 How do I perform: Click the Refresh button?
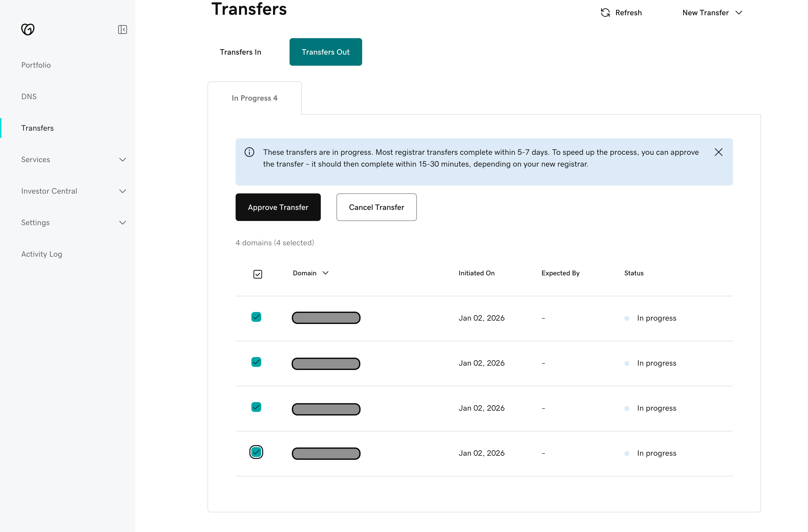click(x=621, y=13)
